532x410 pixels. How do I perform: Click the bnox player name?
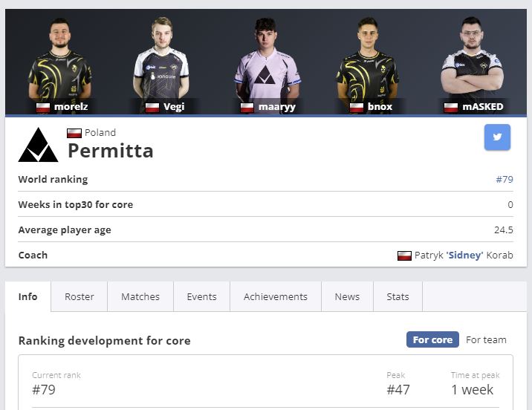click(380, 107)
